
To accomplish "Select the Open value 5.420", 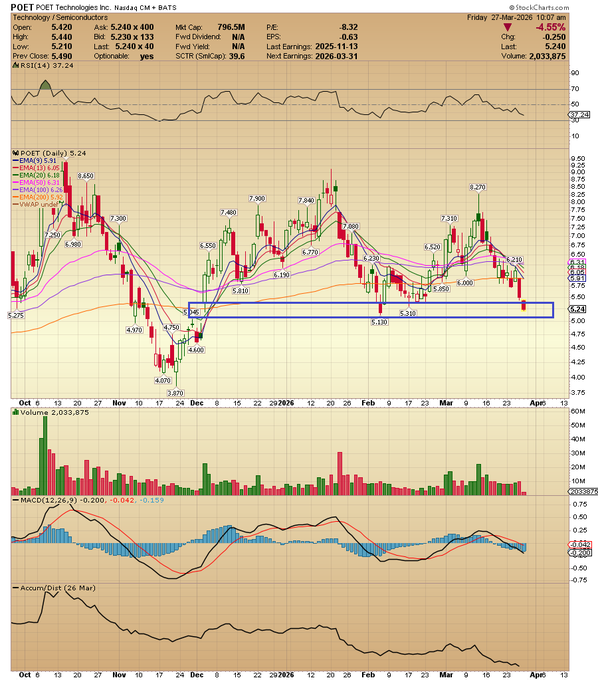I will coord(62,27).
